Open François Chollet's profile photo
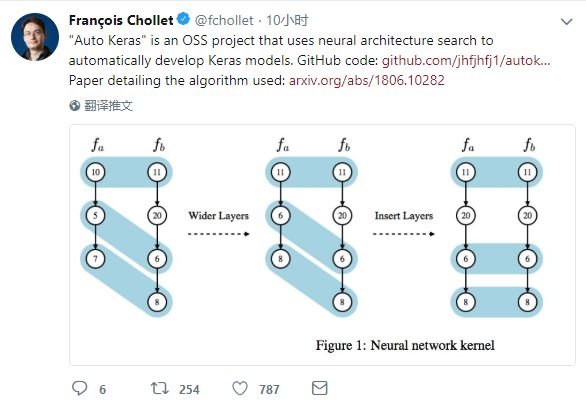This screenshot has height=406, width=586. [35, 37]
